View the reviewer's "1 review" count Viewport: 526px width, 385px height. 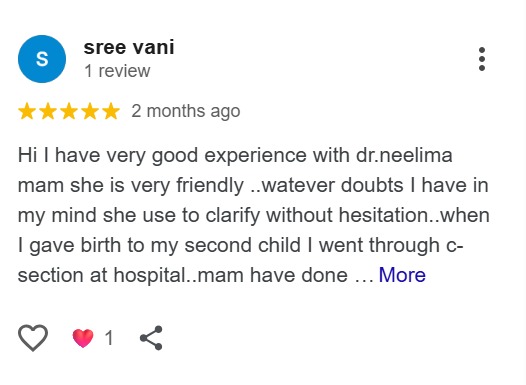(x=117, y=71)
